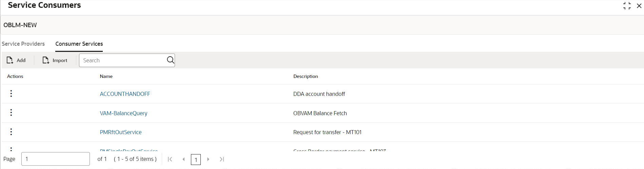The height and width of the screenshot is (169, 644).
Task: Go to the next page
Action: (208, 159)
